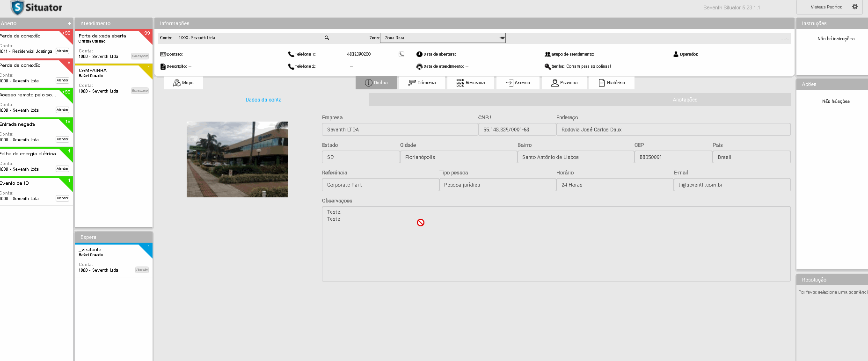Open the Zona Geral dropdown
The height and width of the screenshot is (361, 868).
pyautogui.click(x=443, y=38)
